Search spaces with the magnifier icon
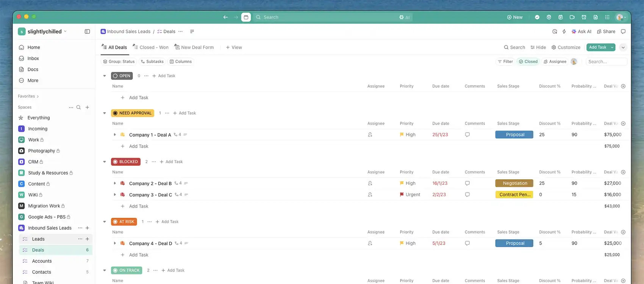This screenshot has width=644, height=284. tap(78, 107)
